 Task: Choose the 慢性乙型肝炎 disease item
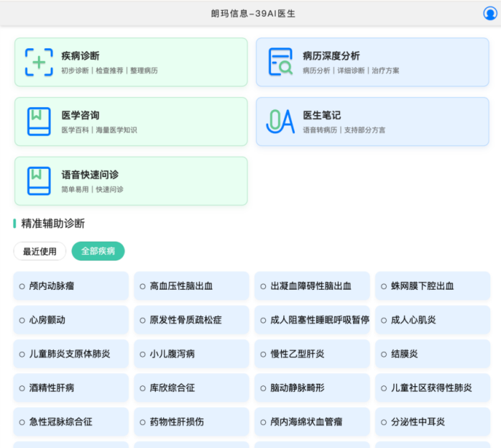click(x=312, y=354)
